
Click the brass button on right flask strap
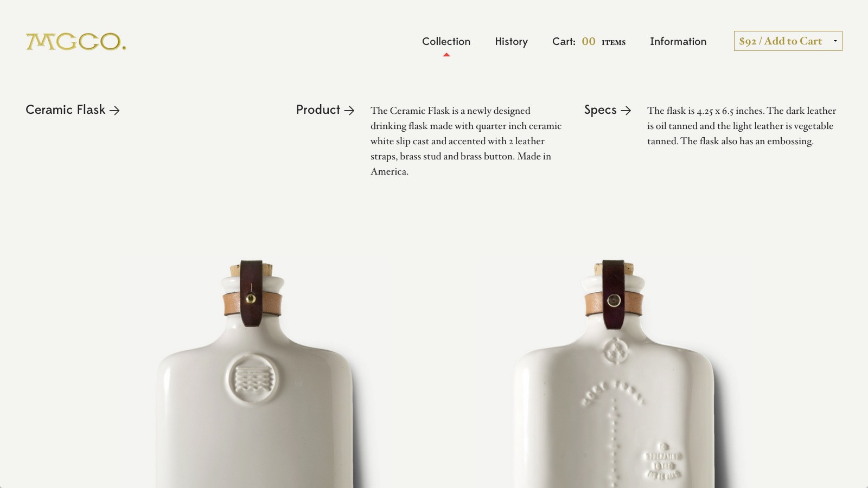(614, 300)
